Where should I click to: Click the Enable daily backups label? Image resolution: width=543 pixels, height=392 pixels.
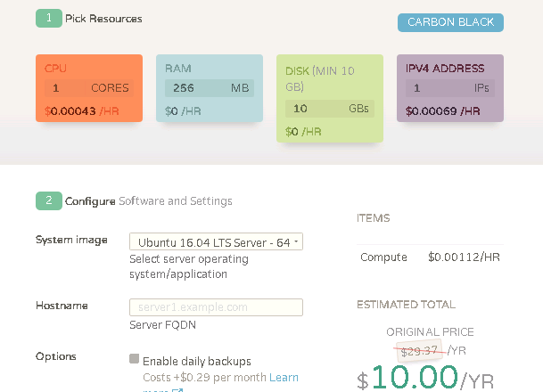pyautogui.click(x=197, y=362)
